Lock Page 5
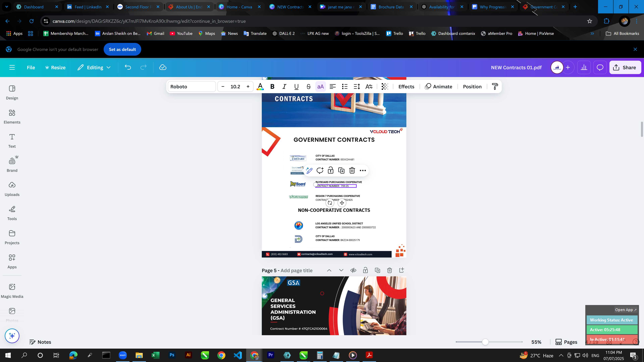This screenshot has height=362, width=644. (365, 270)
